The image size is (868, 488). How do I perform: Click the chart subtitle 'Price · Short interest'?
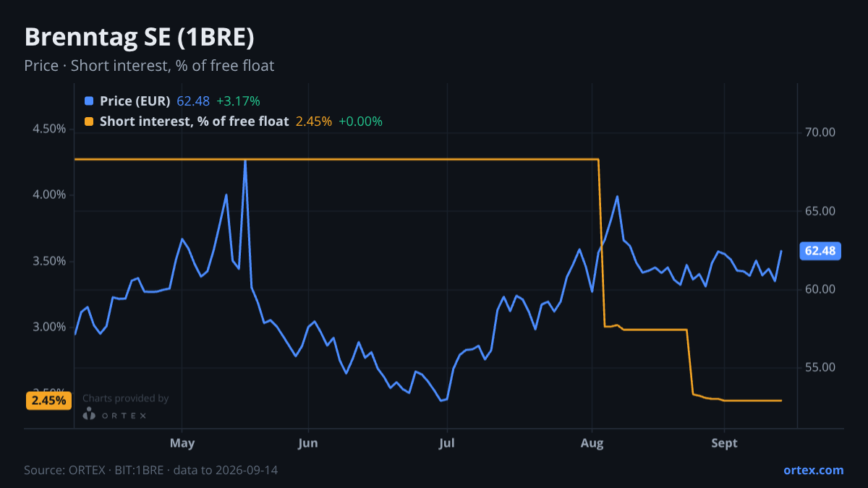point(149,66)
